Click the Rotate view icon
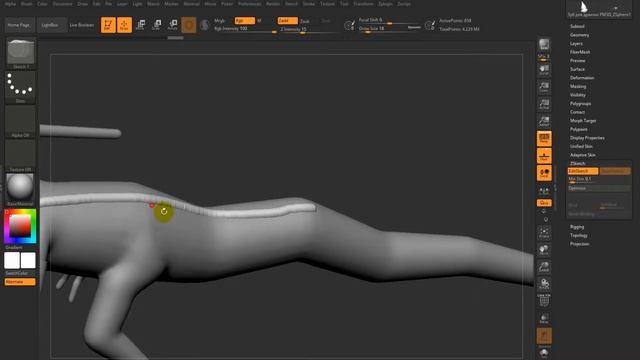The image size is (640, 360). tap(544, 284)
